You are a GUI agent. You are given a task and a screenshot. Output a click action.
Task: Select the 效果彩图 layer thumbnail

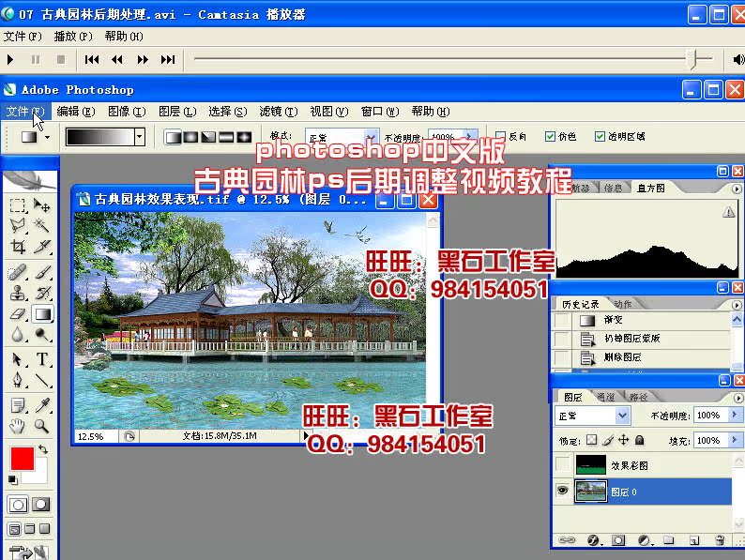pyautogui.click(x=591, y=464)
